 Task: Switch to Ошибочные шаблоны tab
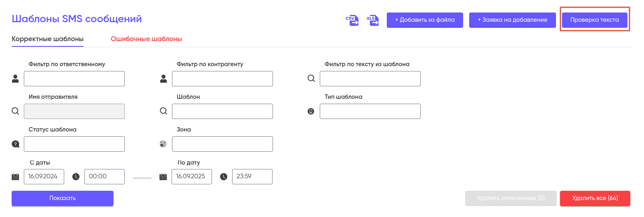(x=146, y=39)
